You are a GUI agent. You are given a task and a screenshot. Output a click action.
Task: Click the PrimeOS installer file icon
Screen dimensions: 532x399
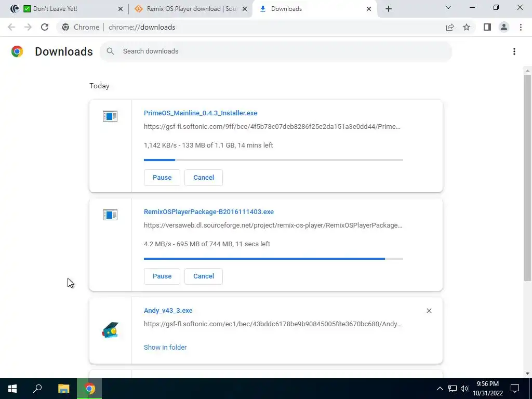pos(110,116)
